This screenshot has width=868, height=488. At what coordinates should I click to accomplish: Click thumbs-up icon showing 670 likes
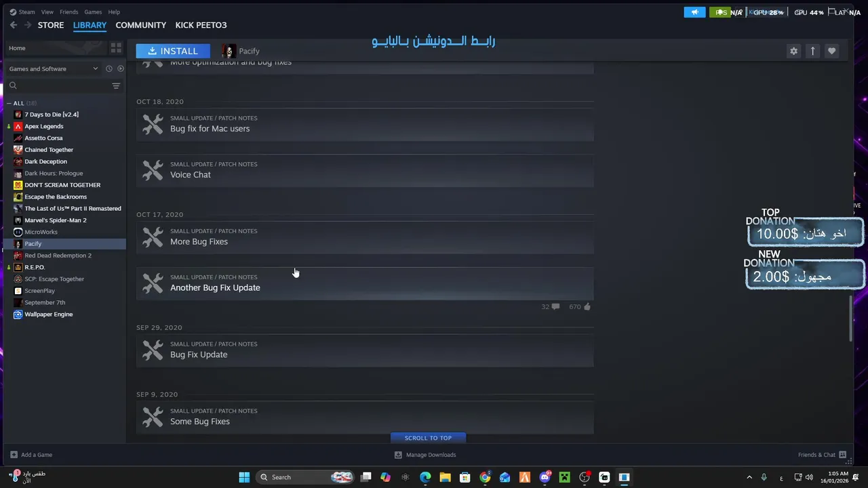coord(587,307)
